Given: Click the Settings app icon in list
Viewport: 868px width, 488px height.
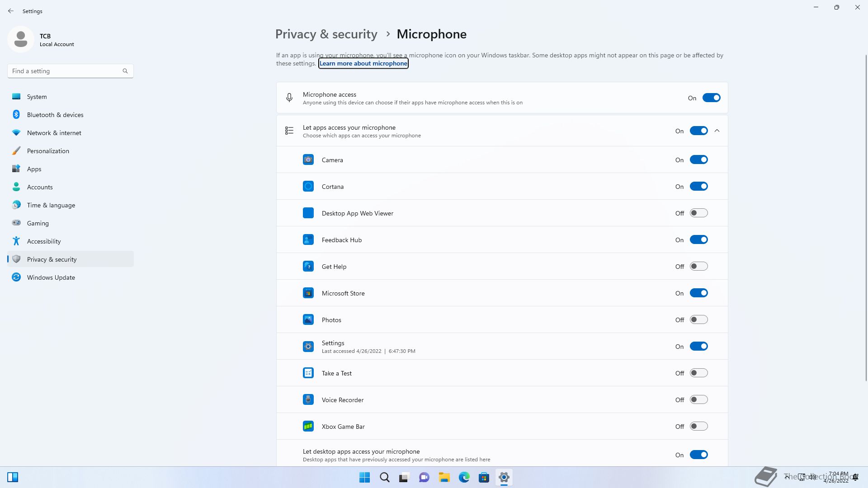Looking at the screenshot, I should [308, 347].
